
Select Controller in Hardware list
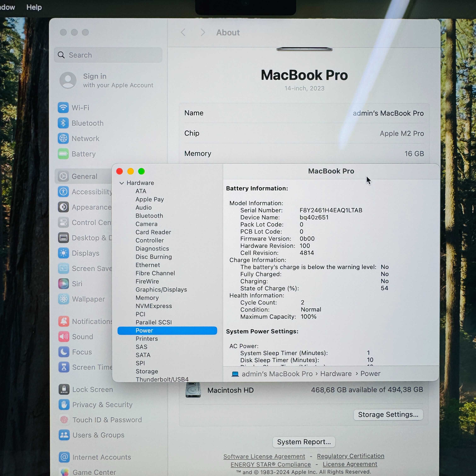(x=150, y=241)
